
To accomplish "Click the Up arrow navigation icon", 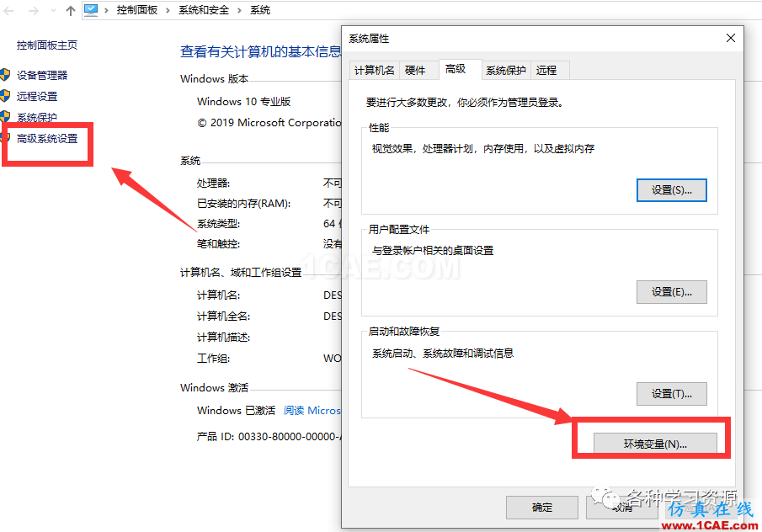I will tap(71, 11).
